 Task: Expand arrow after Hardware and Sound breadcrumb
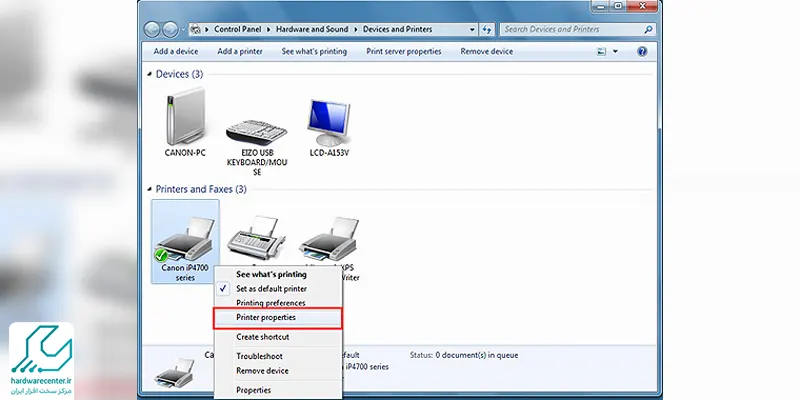coord(356,30)
